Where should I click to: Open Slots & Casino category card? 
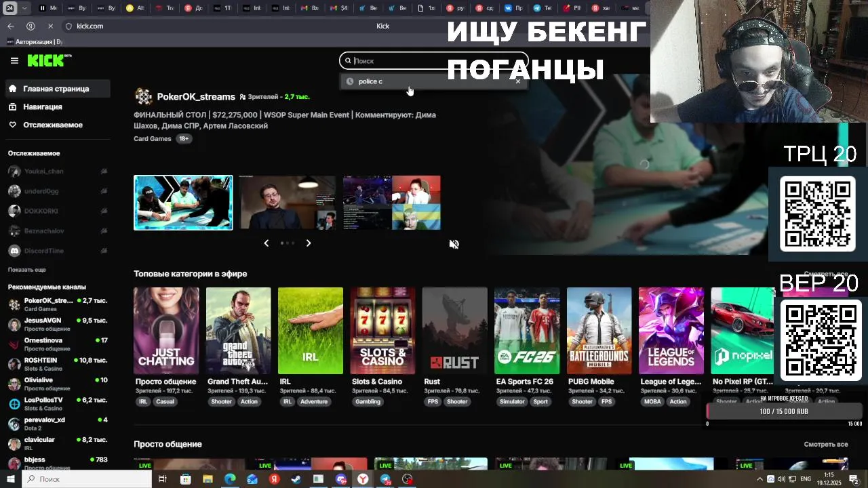(382, 331)
